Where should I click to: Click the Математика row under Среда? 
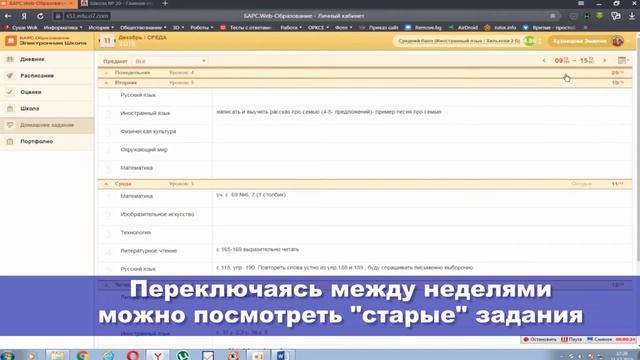(x=364, y=196)
